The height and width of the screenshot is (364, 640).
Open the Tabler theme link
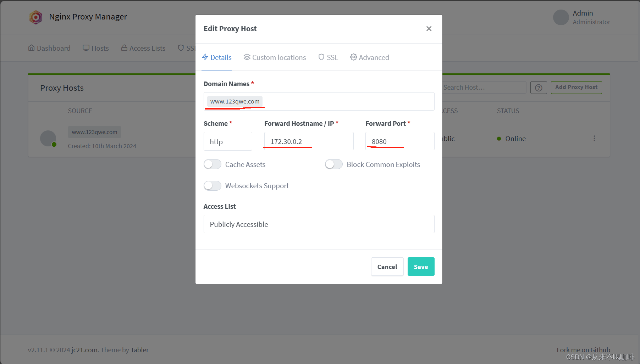point(139,350)
